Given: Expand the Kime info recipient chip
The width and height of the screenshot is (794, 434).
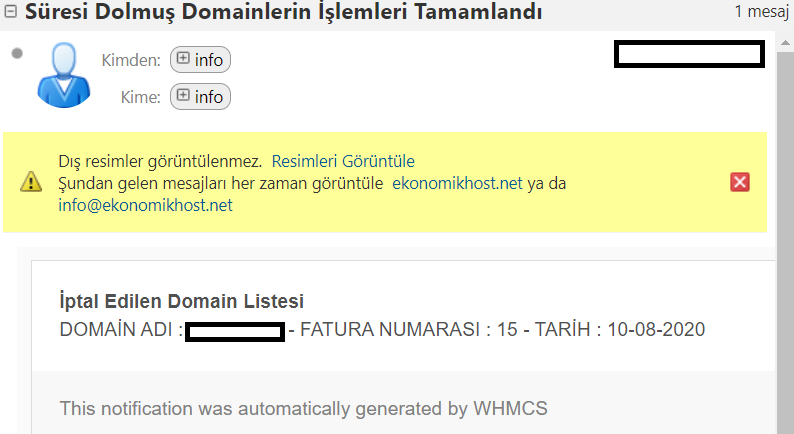Looking at the screenshot, I should pyautogui.click(x=201, y=97).
